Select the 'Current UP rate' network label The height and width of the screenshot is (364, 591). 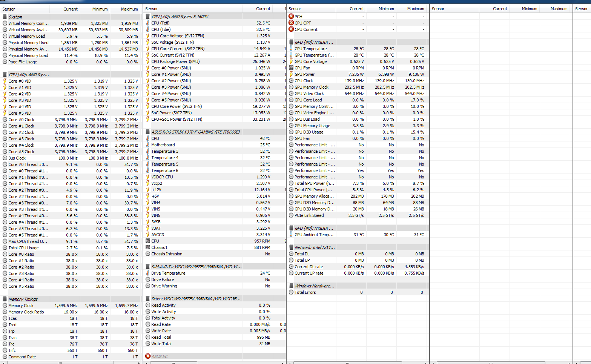309,273
